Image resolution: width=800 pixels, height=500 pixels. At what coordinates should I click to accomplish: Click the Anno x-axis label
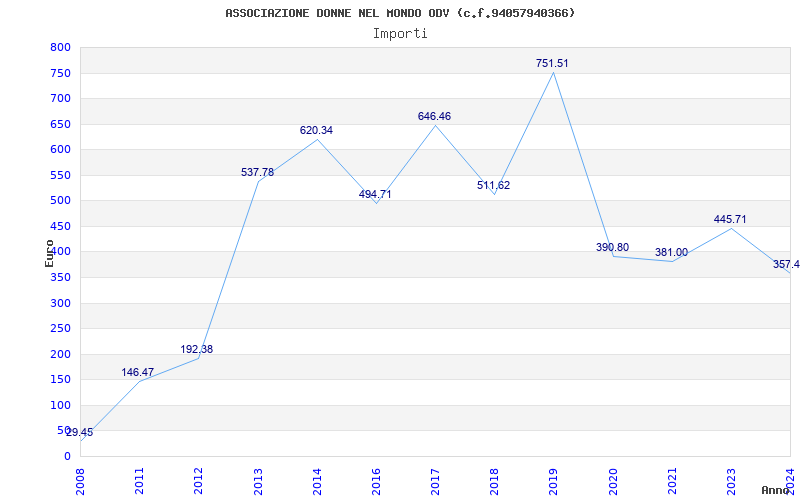pos(775,491)
